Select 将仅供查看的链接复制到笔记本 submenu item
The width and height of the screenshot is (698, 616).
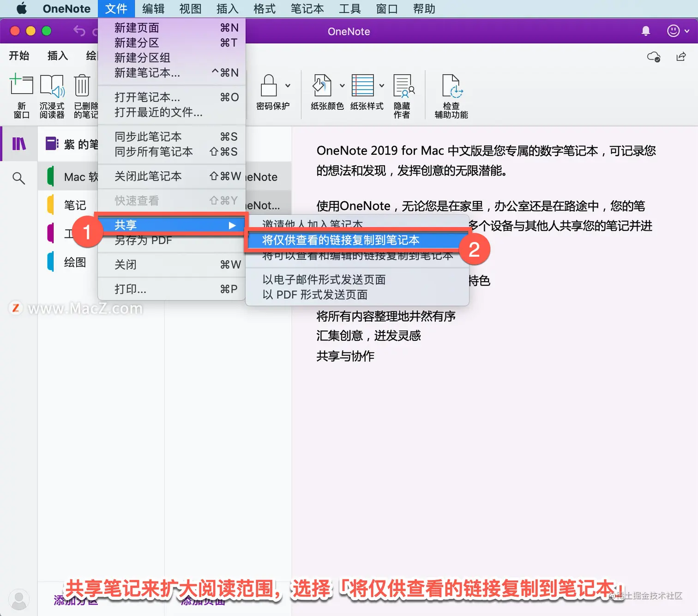click(x=357, y=240)
